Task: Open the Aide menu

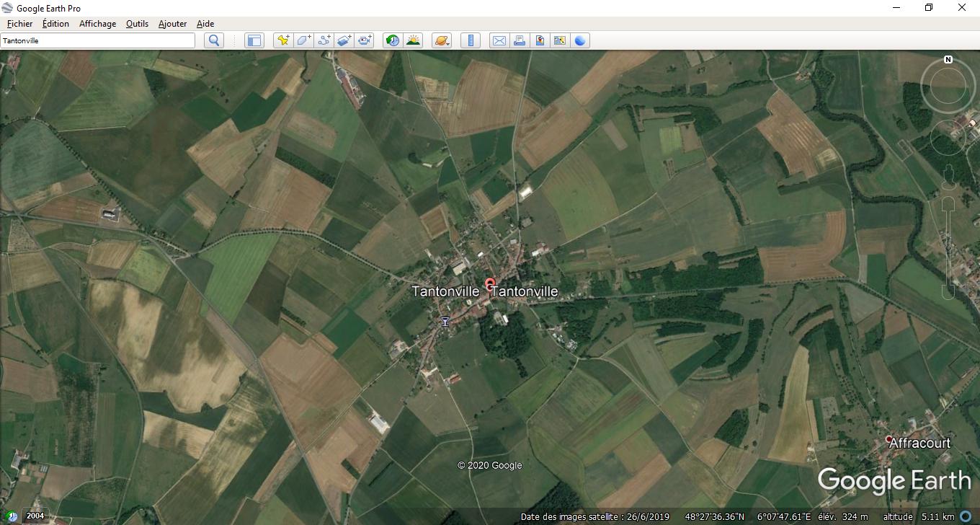Action: click(205, 24)
